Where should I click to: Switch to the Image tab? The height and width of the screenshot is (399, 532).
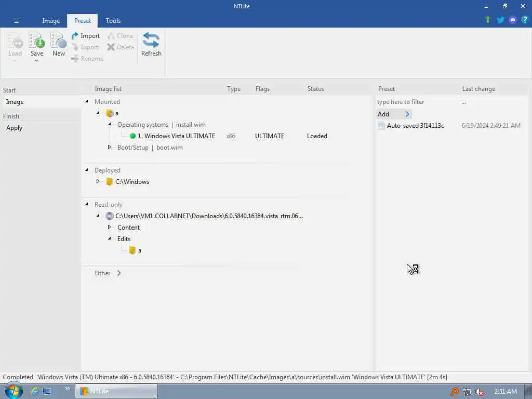[x=51, y=21]
